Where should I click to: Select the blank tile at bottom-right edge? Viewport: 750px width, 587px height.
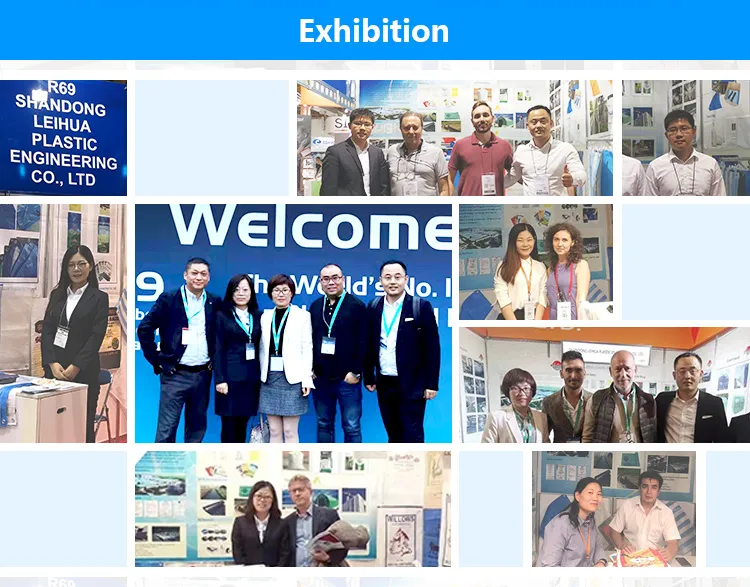point(728,508)
